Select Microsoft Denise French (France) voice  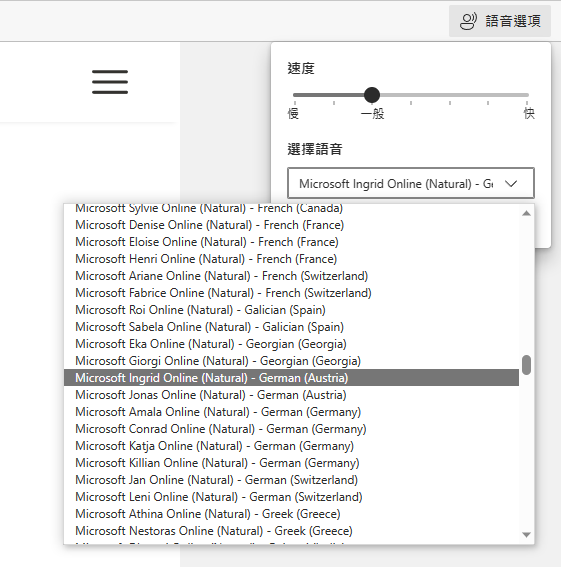tap(292, 225)
